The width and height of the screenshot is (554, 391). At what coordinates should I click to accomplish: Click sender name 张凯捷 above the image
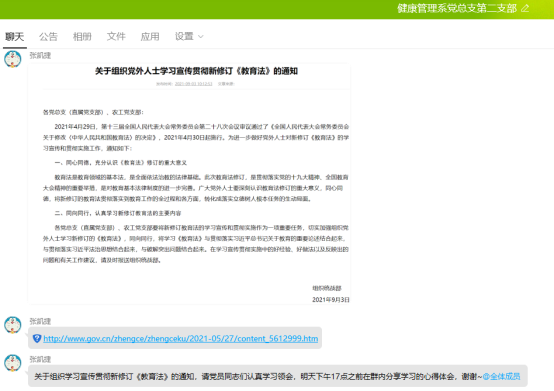[40, 55]
